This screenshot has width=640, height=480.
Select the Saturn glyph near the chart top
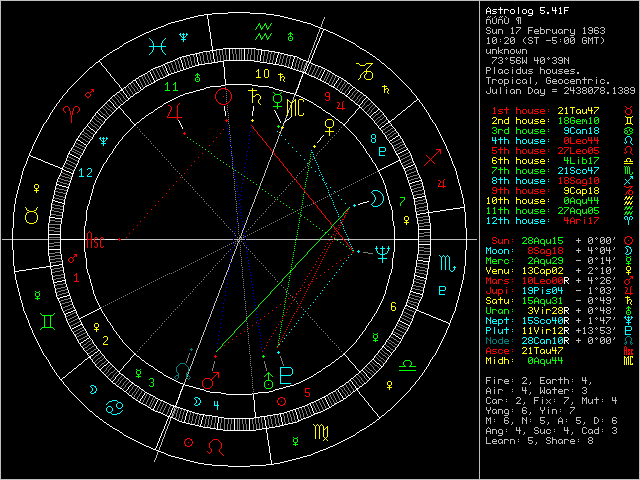pos(260,98)
